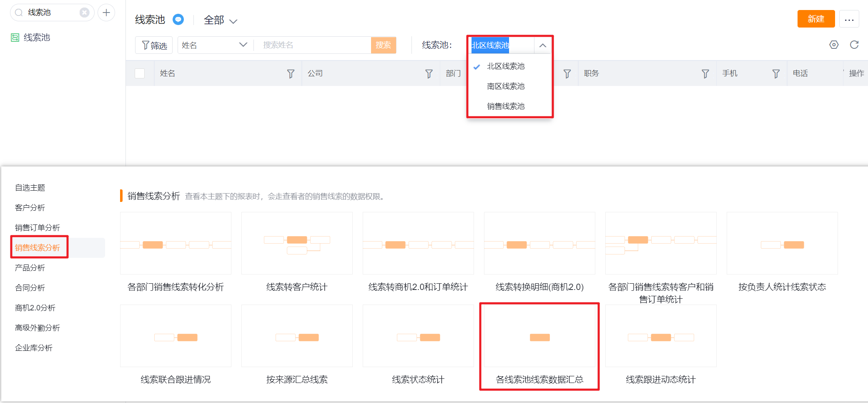Click the 线索状态统计 report title
The height and width of the screenshot is (403, 868).
point(418,380)
